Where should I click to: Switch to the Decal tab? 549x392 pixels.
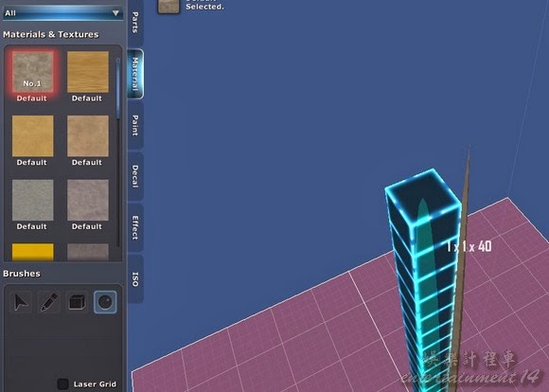(135, 176)
